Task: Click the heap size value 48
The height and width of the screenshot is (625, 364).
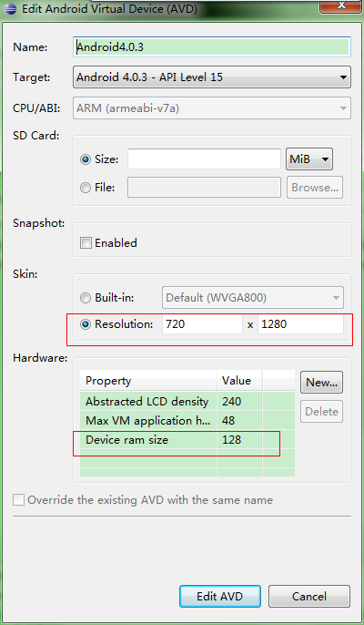Action: (x=229, y=421)
